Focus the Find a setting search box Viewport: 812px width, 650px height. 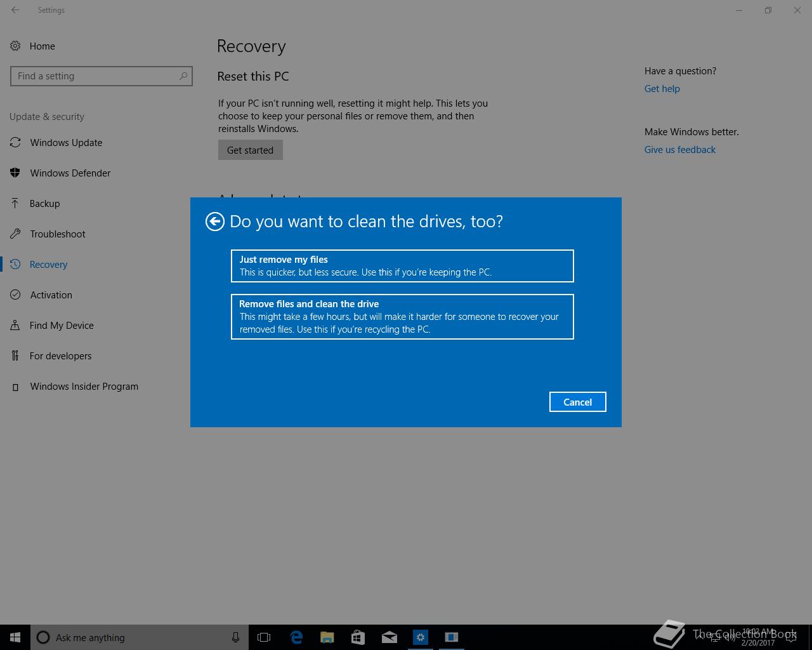coord(101,76)
